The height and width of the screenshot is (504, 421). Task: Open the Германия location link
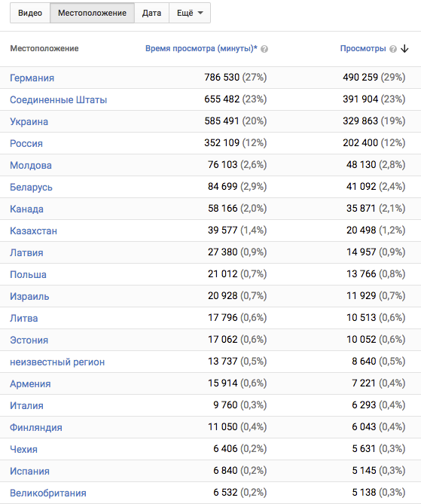click(x=32, y=78)
